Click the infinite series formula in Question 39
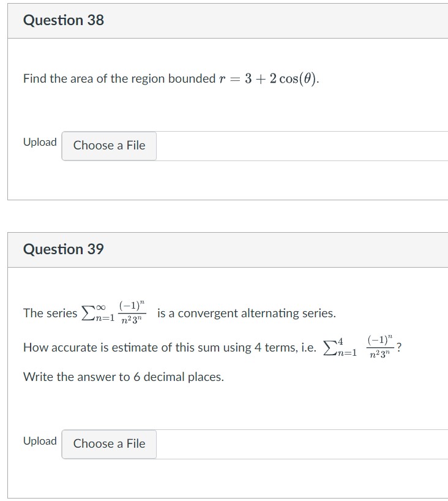Image resolution: width=448 pixels, height=501 pixels. (115, 312)
